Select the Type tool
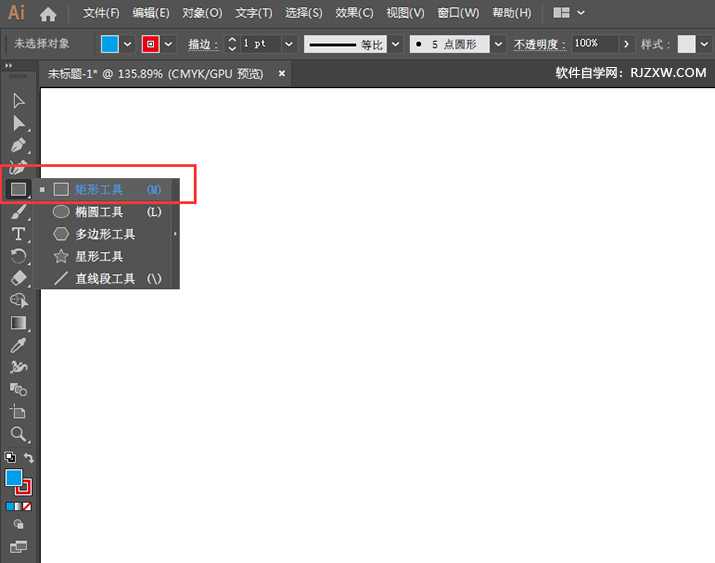715x563 pixels. coord(18,234)
